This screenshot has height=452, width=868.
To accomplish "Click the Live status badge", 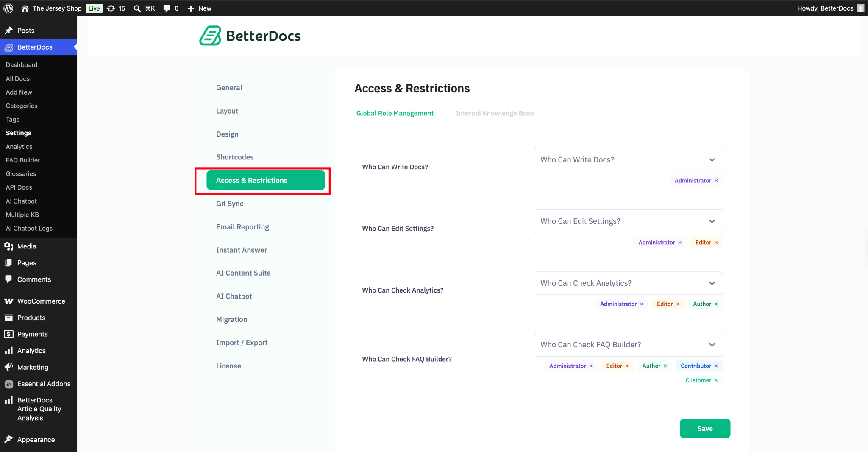I will pyautogui.click(x=94, y=8).
